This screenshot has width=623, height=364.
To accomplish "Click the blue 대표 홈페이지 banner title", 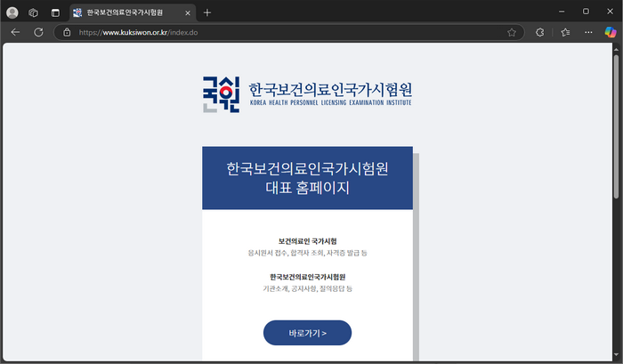I will tap(308, 178).
